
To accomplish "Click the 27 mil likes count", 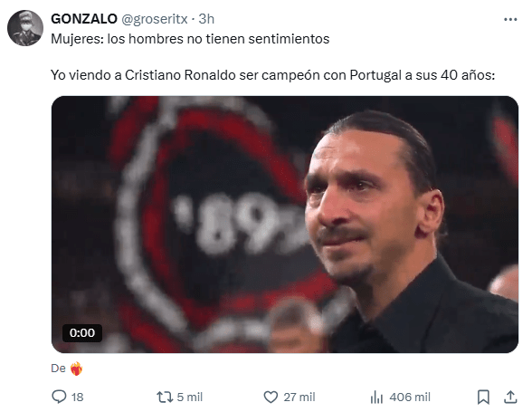I will tap(299, 397).
